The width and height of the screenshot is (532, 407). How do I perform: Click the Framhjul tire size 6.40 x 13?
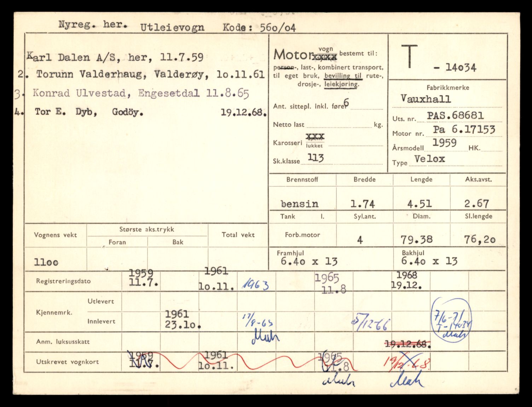309,261
